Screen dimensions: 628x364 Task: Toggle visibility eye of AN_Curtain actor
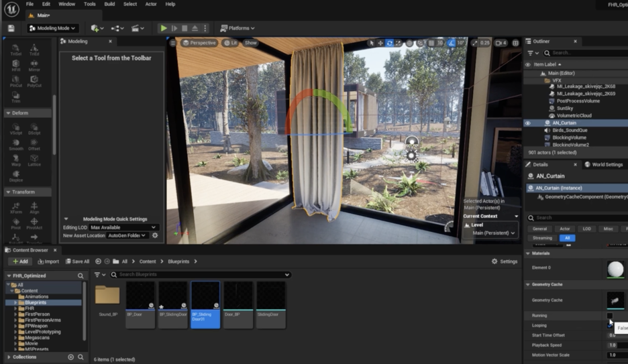pyautogui.click(x=528, y=123)
